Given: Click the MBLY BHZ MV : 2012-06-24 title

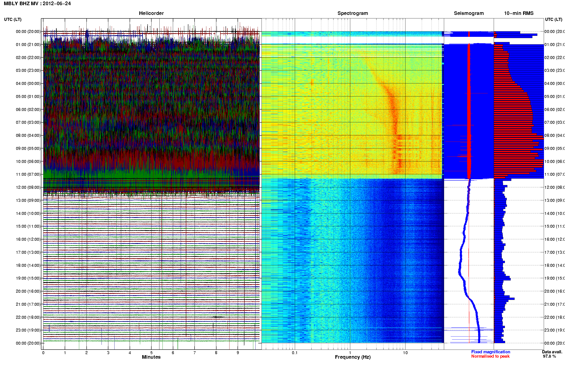Looking at the screenshot, I should 37,4.
